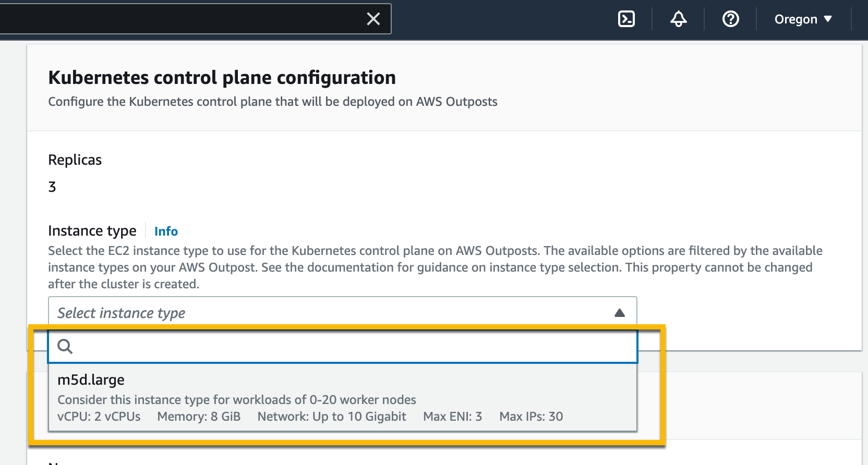This screenshot has height=465, width=868.
Task: Click the chevron next to Oregon
Action: point(828,19)
